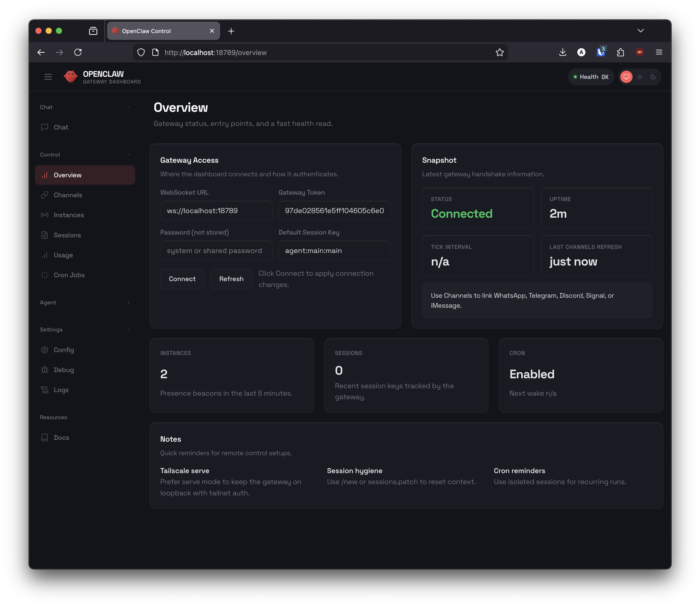Bookmark the page with star icon

pos(499,52)
